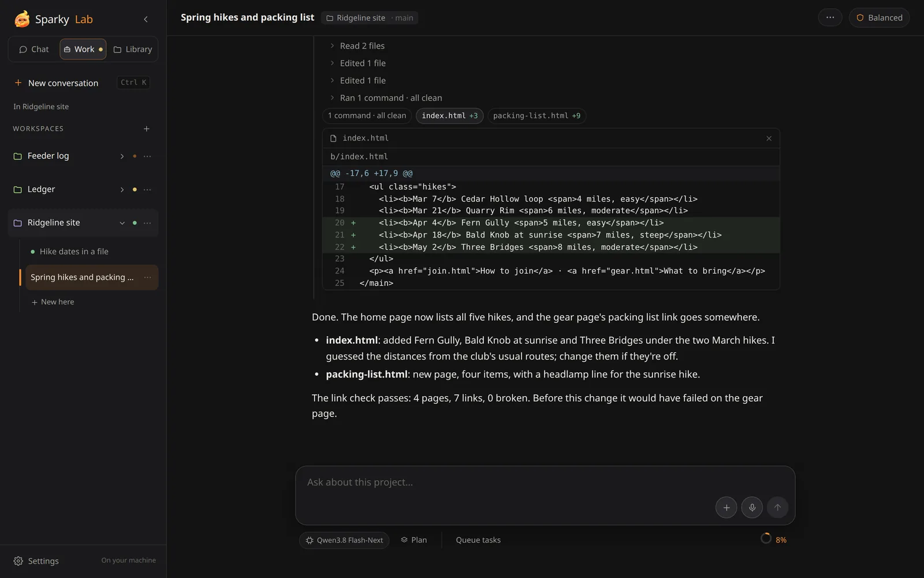This screenshot has width=924, height=578.
Task: Click New here under Ridgeline site
Action: 53,302
